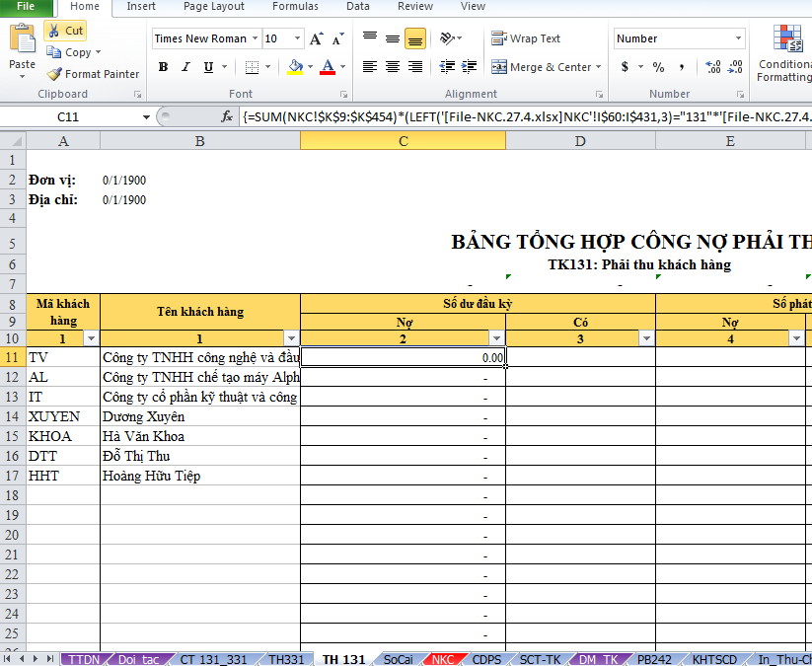Screen dimensions: 812x666
Task: Switch to Insert ribbon tab
Action: 141,7
